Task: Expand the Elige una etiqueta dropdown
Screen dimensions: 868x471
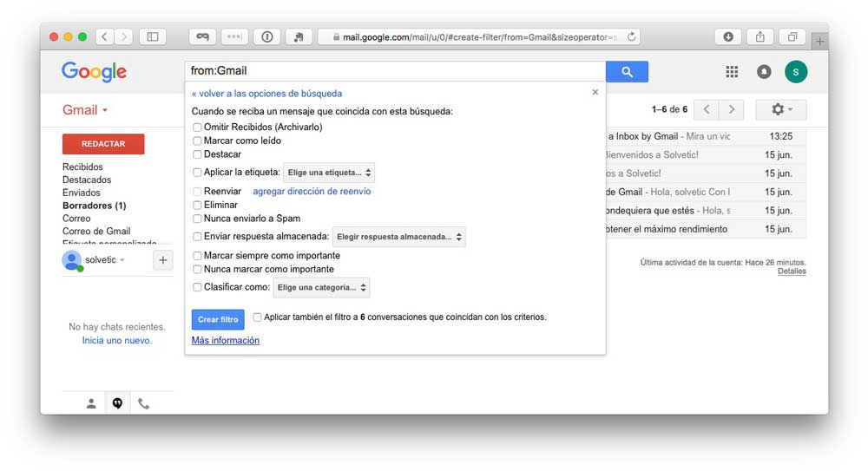Action: tap(330, 173)
